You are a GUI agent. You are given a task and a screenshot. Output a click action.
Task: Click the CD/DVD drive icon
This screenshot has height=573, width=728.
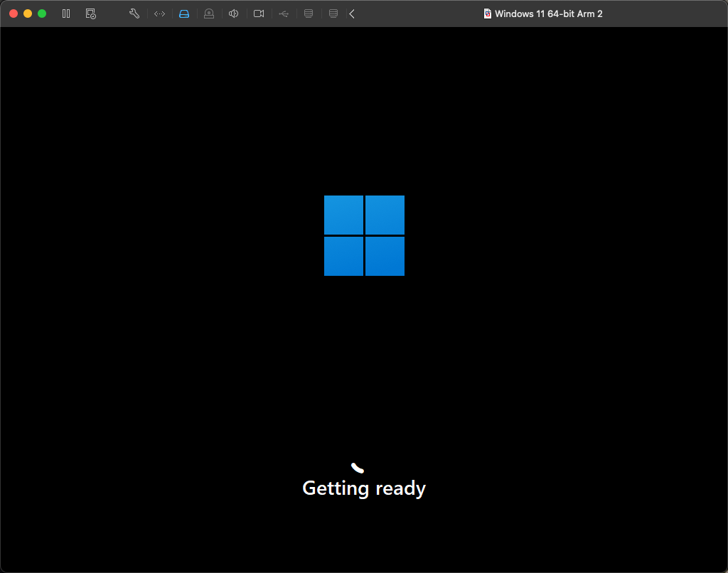click(x=209, y=14)
